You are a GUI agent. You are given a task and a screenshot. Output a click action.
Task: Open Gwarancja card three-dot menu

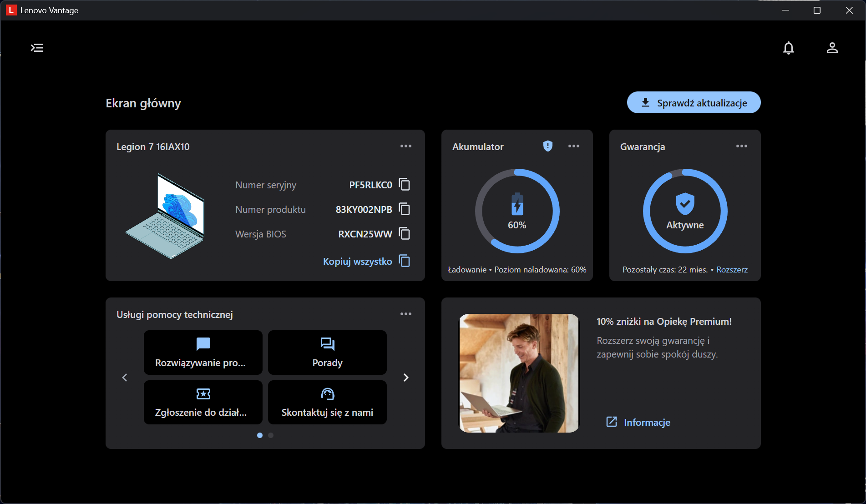click(741, 146)
